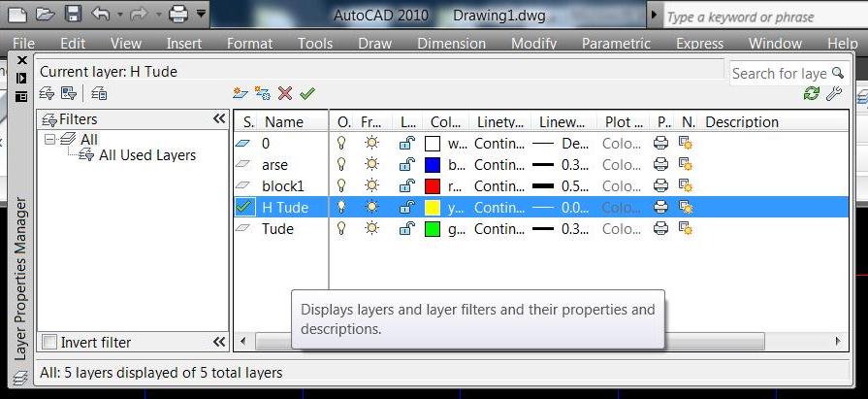Click the New Layer icon

[x=241, y=93]
